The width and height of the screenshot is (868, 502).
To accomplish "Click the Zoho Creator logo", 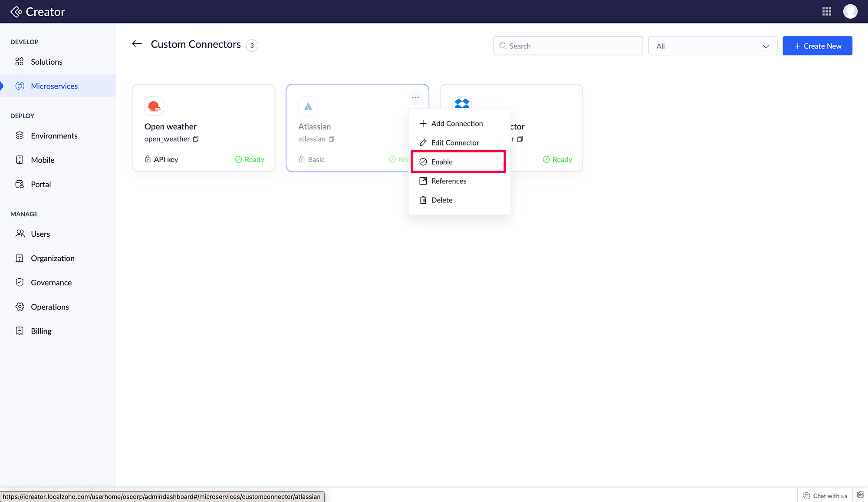I will tap(38, 12).
